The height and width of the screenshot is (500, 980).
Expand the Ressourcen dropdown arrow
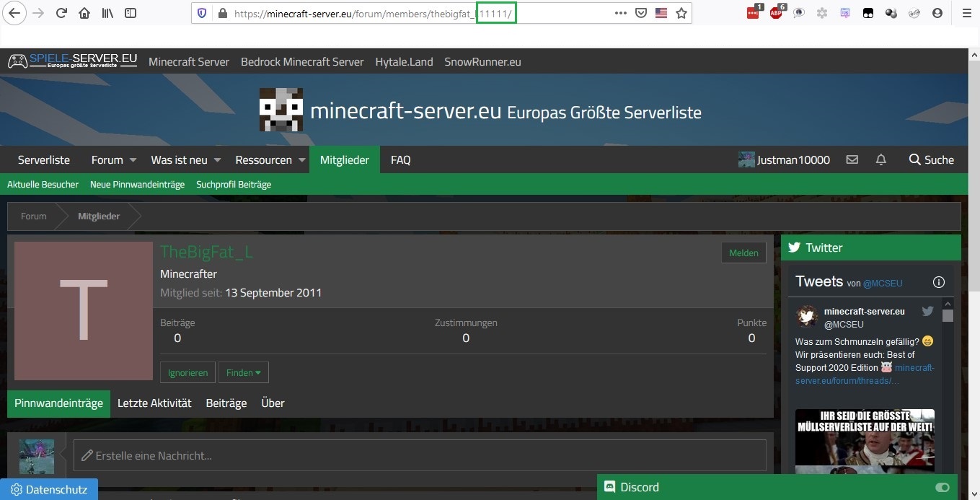(302, 160)
